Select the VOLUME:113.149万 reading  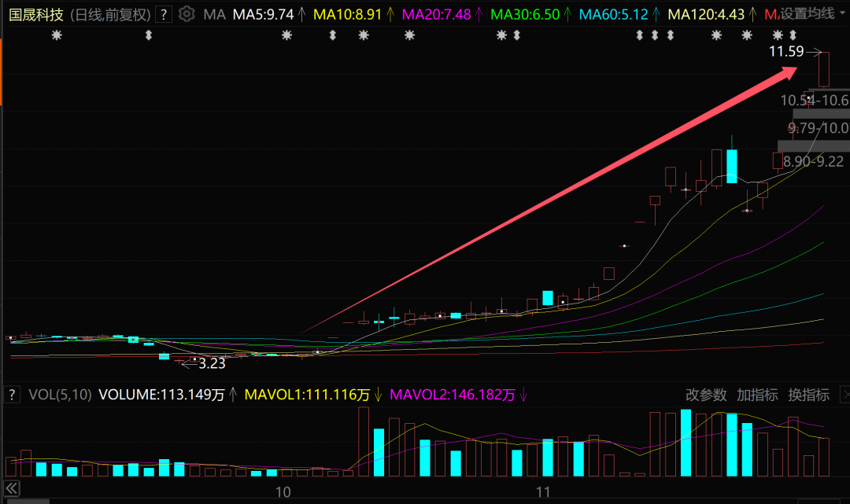point(161,395)
